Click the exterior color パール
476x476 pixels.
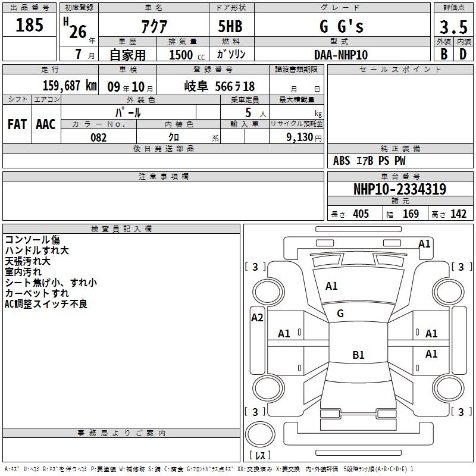pyautogui.click(x=128, y=112)
